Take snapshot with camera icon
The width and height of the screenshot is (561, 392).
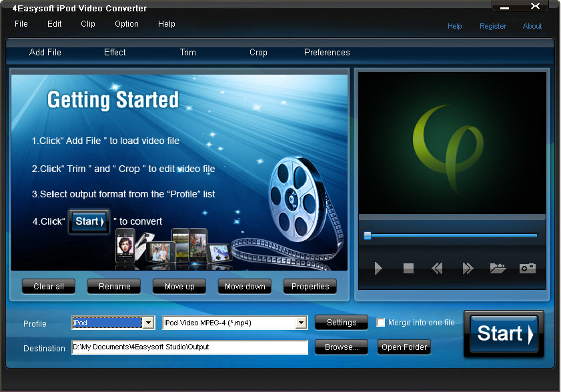coord(528,269)
